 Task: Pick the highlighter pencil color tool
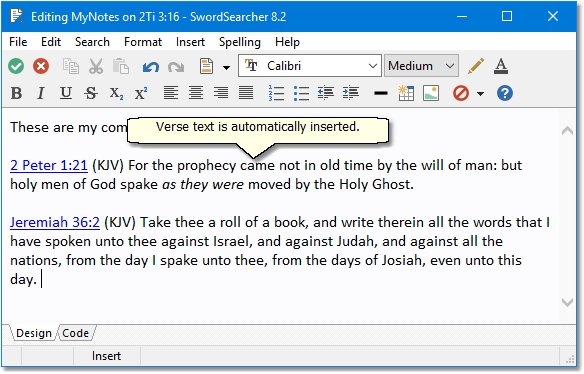coord(476,66)
